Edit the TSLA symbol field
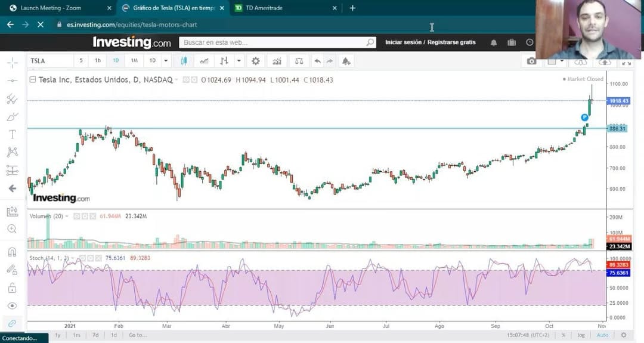The image size is (644, 343). click(50, 61)
